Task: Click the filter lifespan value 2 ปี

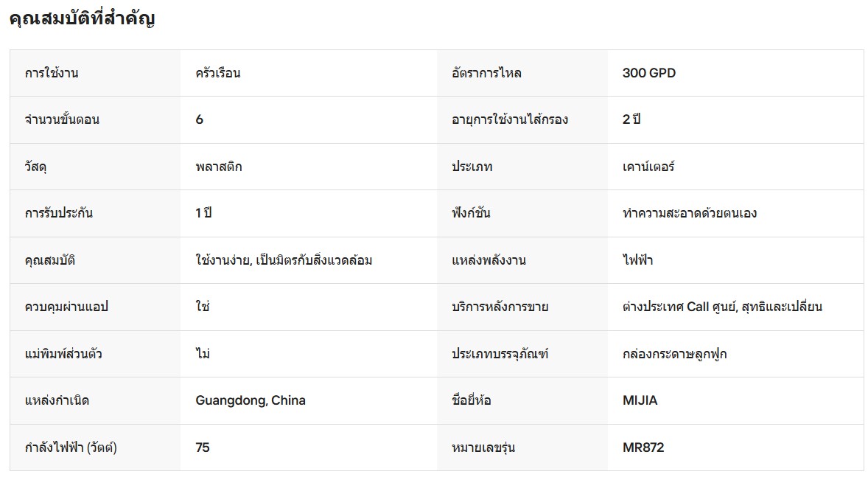Action: coord(631,119)
